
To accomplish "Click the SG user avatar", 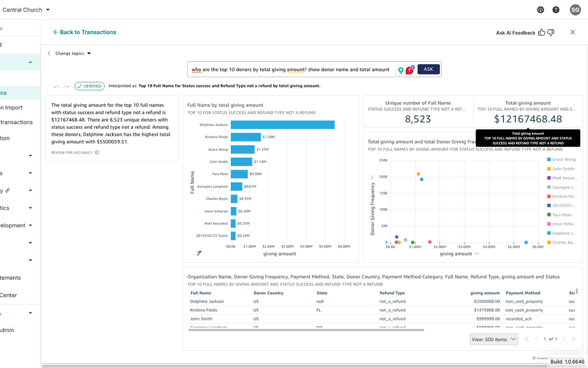I will pos(575,10).
